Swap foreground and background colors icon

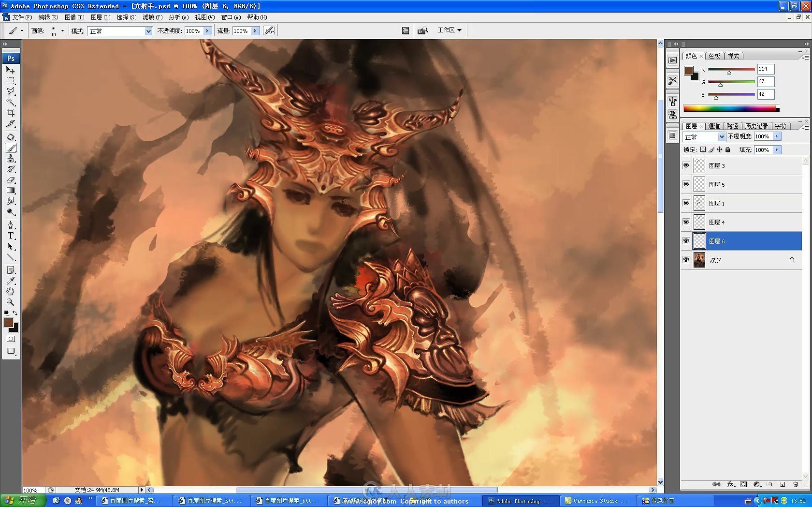(15, 313)
